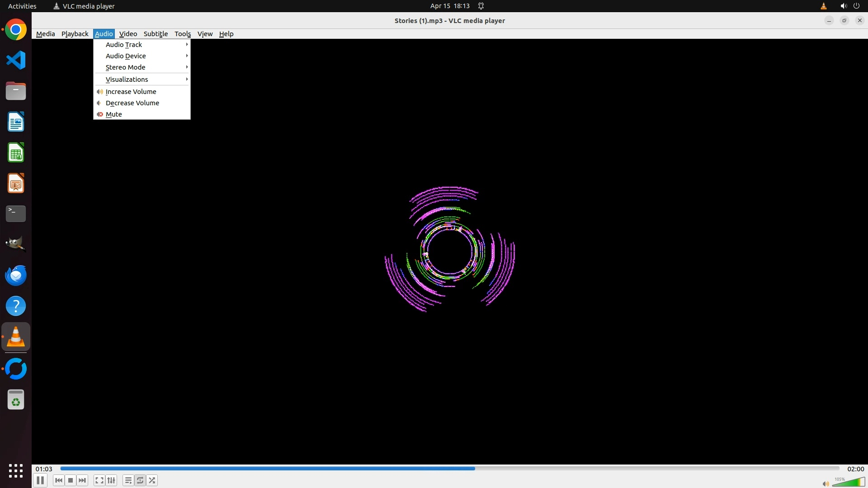Select Mute in the Audio menu
The width and height of the screenshot is (868, 488).
(113, 114)
